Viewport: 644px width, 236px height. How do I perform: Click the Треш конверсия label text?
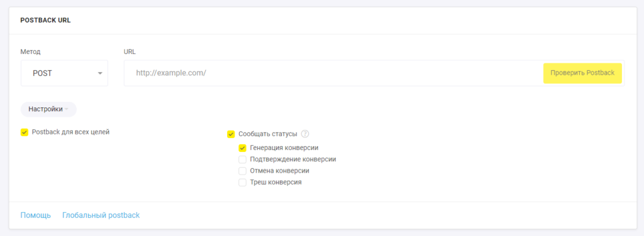click(x=275, y=182)
